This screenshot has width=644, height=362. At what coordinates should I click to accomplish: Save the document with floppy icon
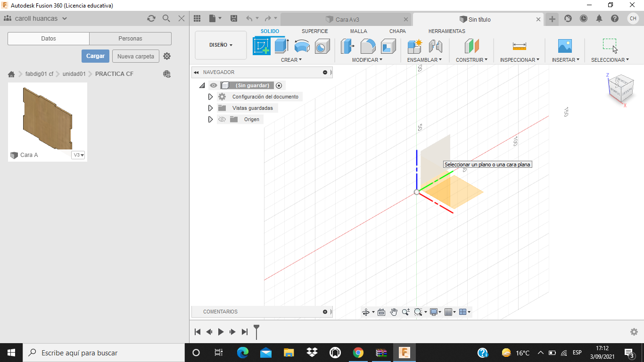point(234,18)
